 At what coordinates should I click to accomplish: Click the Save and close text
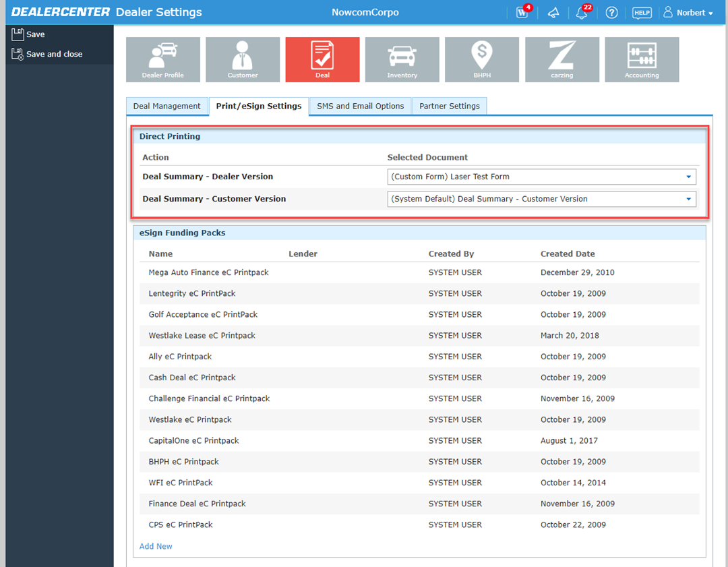55,54
